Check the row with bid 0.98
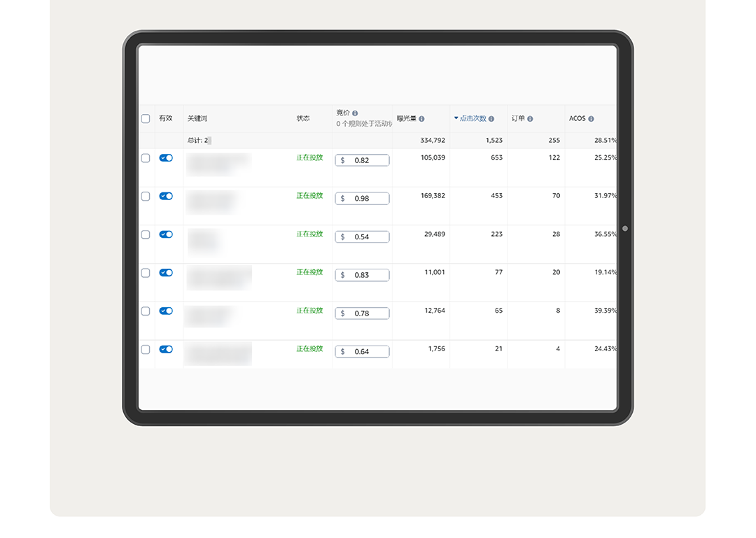The width and height of the screenshot is (756, 538). [146, 196]
